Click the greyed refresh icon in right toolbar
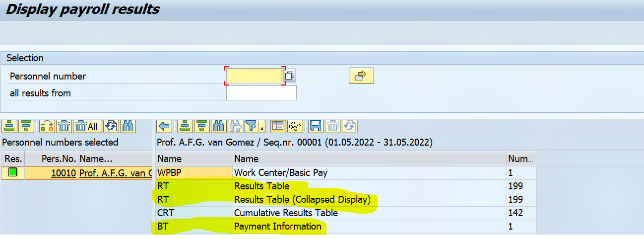Viewport: 644px width, 239px height. [x=349, y=126]
